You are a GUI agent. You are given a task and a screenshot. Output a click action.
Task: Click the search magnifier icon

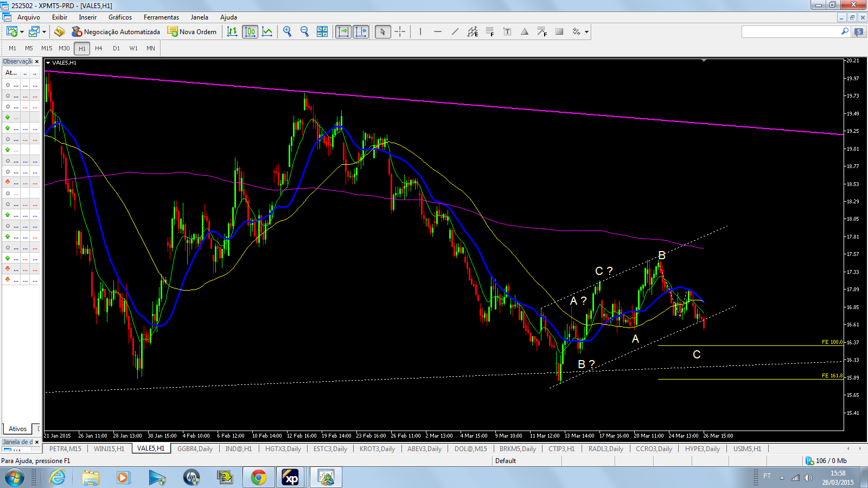(845, 31)
